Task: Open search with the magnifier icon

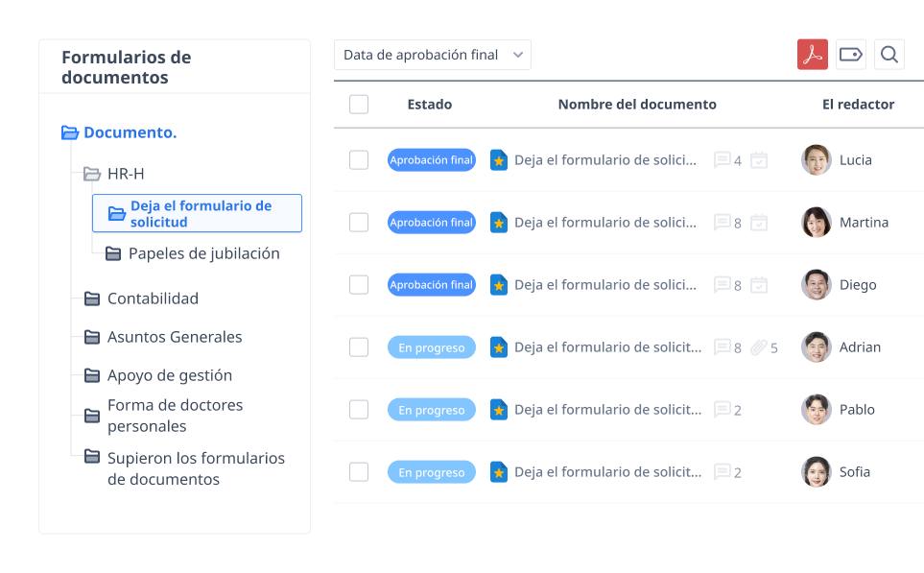Action: tap(888, 55)
